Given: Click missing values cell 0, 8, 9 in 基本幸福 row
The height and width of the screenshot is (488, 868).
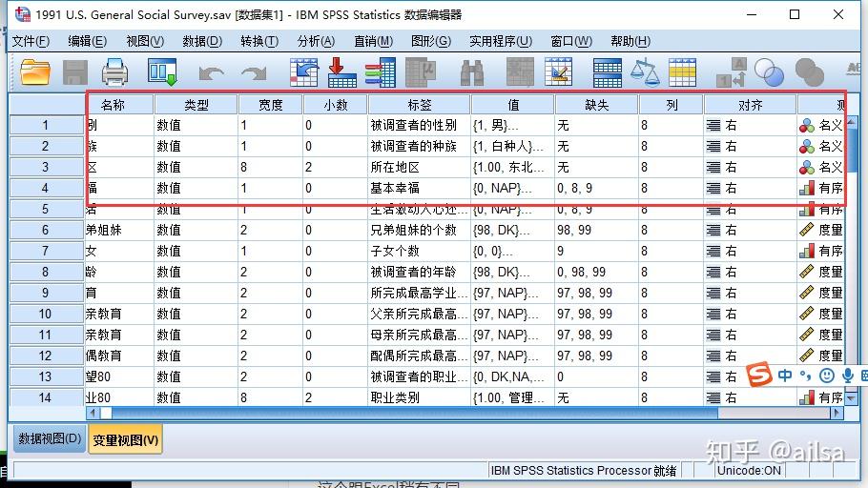Looking at the screenshot, I should click(x=596, y=188).
